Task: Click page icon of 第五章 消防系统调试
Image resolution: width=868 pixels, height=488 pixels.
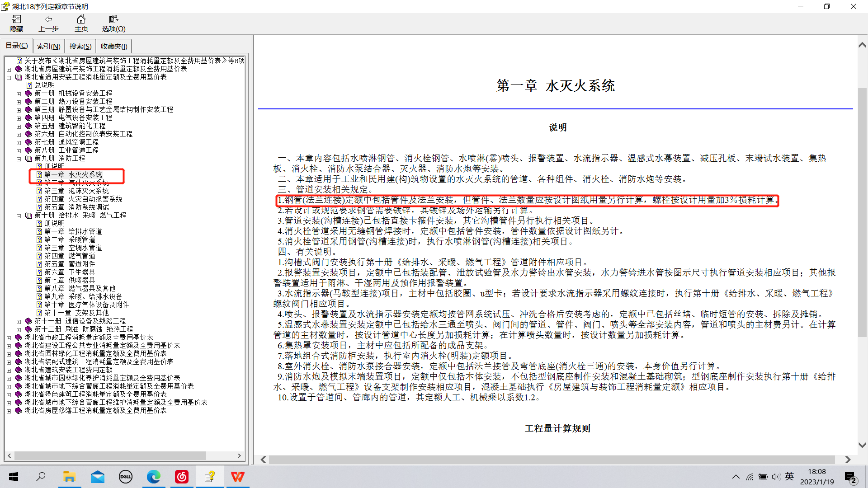Action: click(39, 207)
